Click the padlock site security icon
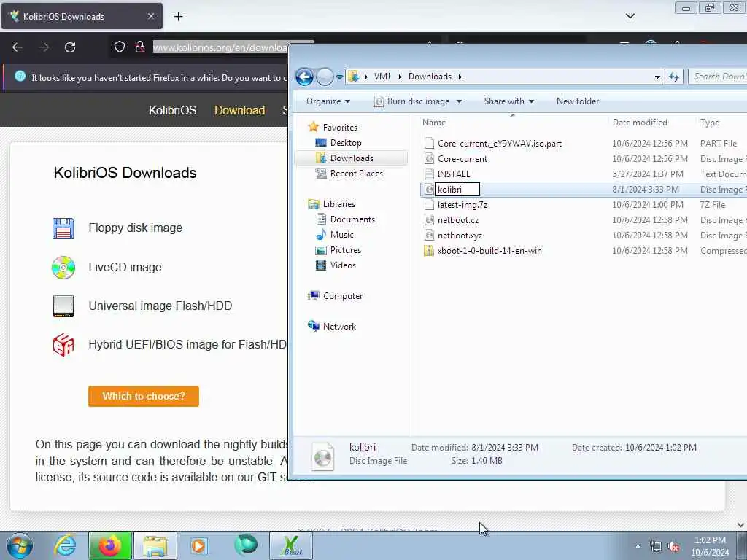 139,47
